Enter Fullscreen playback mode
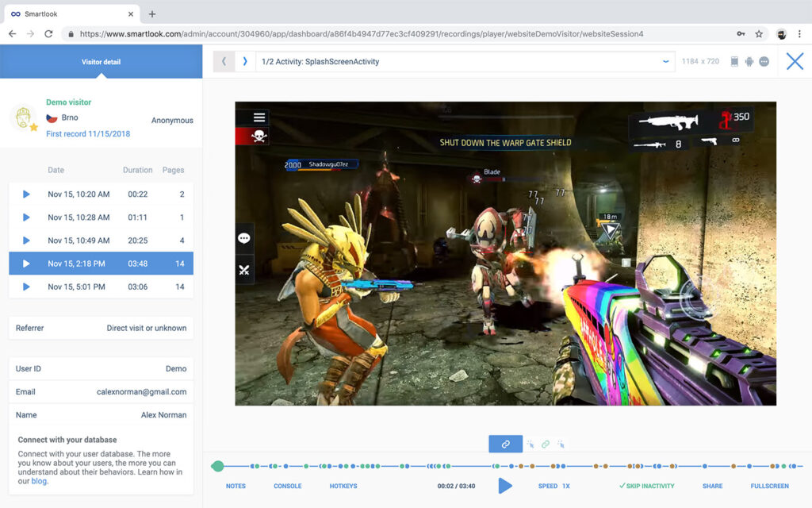 click(x=769, y=487)
